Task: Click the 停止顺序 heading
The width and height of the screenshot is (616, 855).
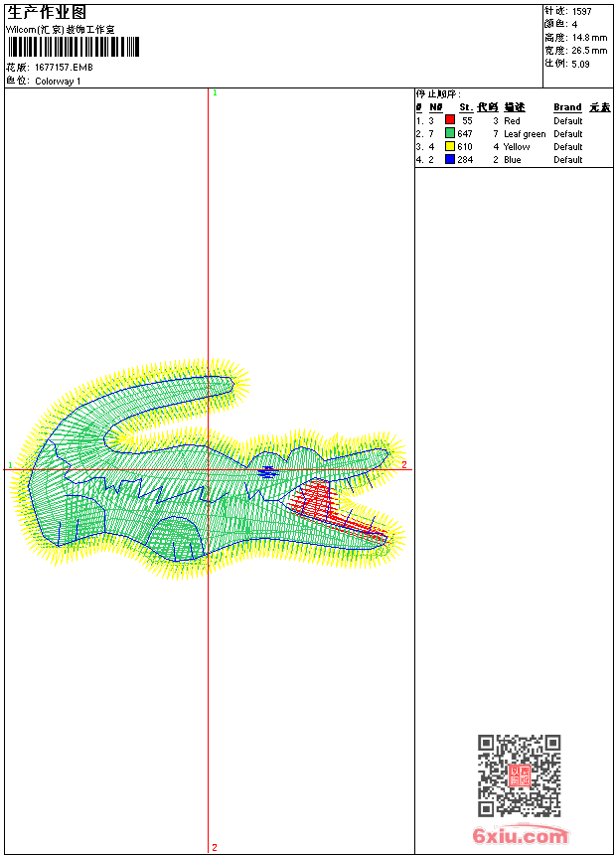Action: click(x=438, y=94)
